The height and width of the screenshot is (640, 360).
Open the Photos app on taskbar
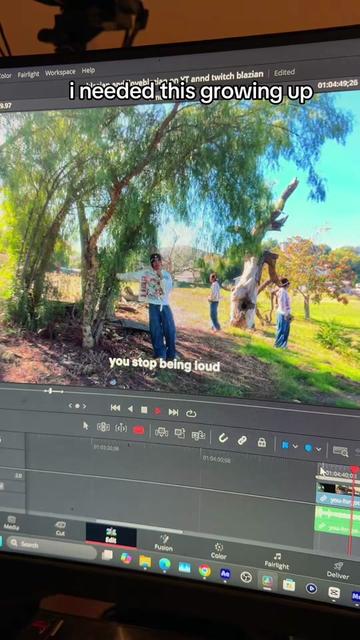pos(184,567)
